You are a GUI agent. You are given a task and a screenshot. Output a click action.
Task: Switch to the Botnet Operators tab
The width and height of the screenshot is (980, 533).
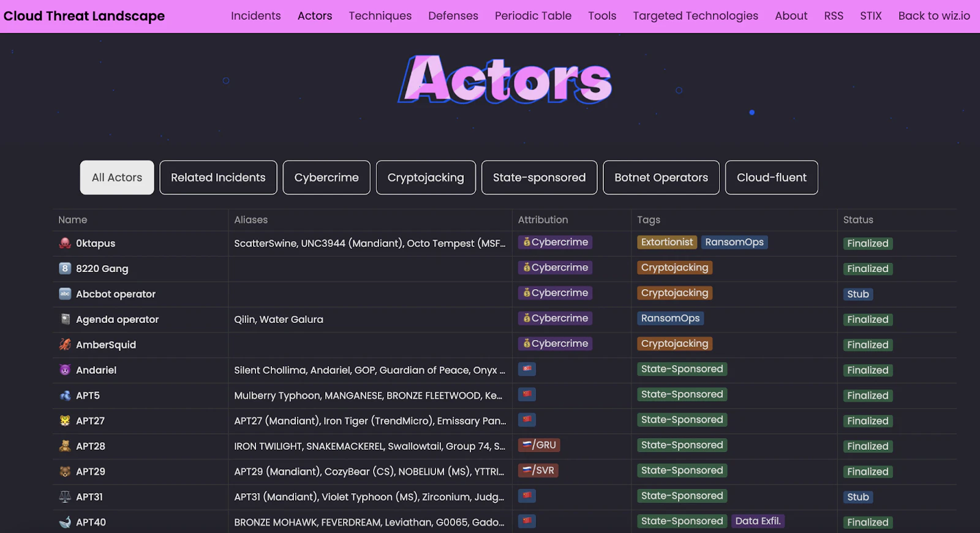661,178
